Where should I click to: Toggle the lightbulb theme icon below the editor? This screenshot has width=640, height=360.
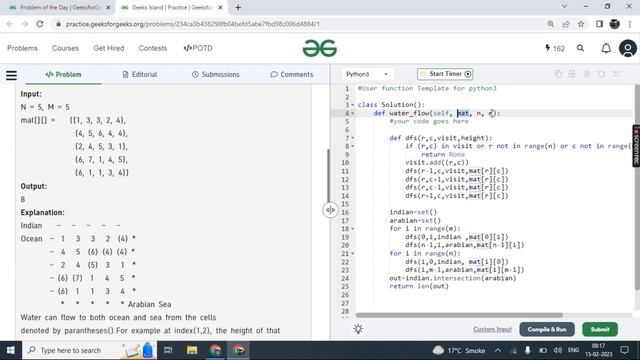(358, 329)
